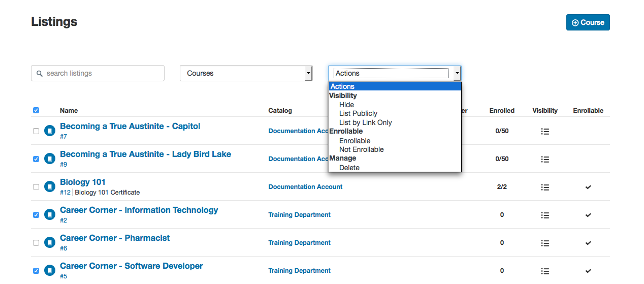Select the highlighted Actions option in the list

click(x=395, y=86)
